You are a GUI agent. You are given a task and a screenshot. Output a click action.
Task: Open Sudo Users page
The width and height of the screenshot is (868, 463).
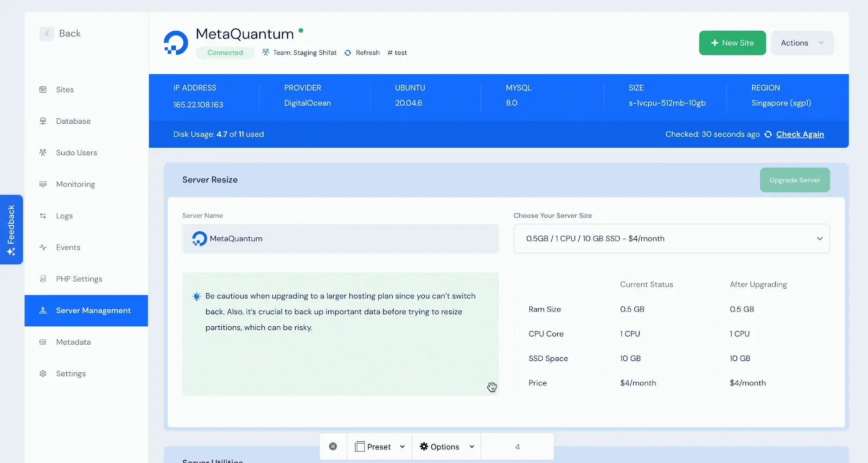pyautogui.click(x=76, y=153)
